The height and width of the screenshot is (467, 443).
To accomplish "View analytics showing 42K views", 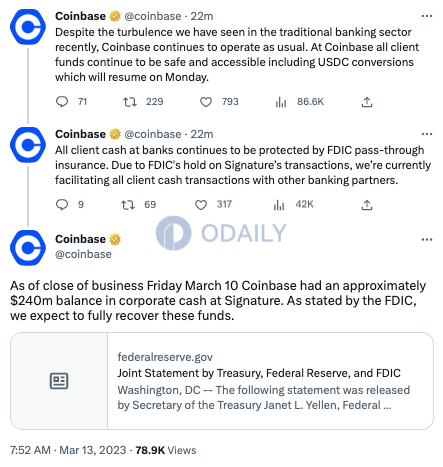I will point(279,204).
